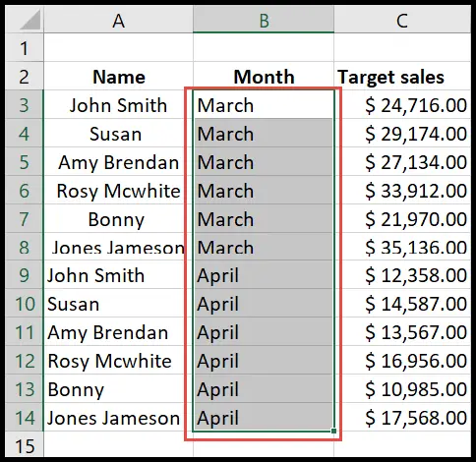Click March cell in row 8
The height and width of the screenshot is (462, 476).
264,247
